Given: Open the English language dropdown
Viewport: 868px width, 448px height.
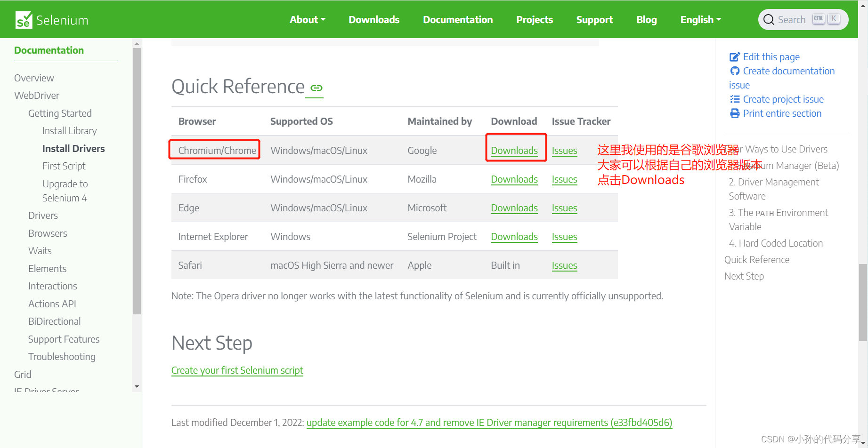Looking at the screenshot, I should 701,20.
